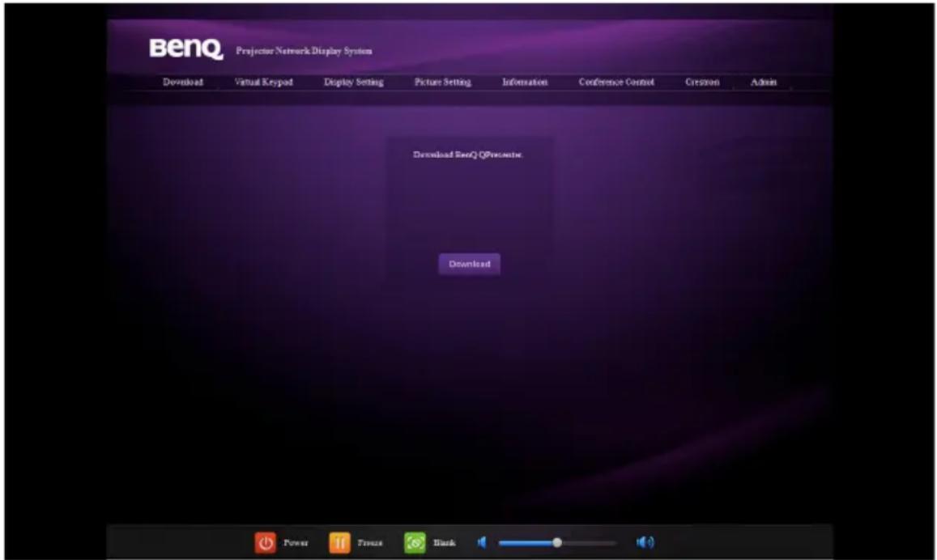Open the Download menu tab

coord(183,82)
